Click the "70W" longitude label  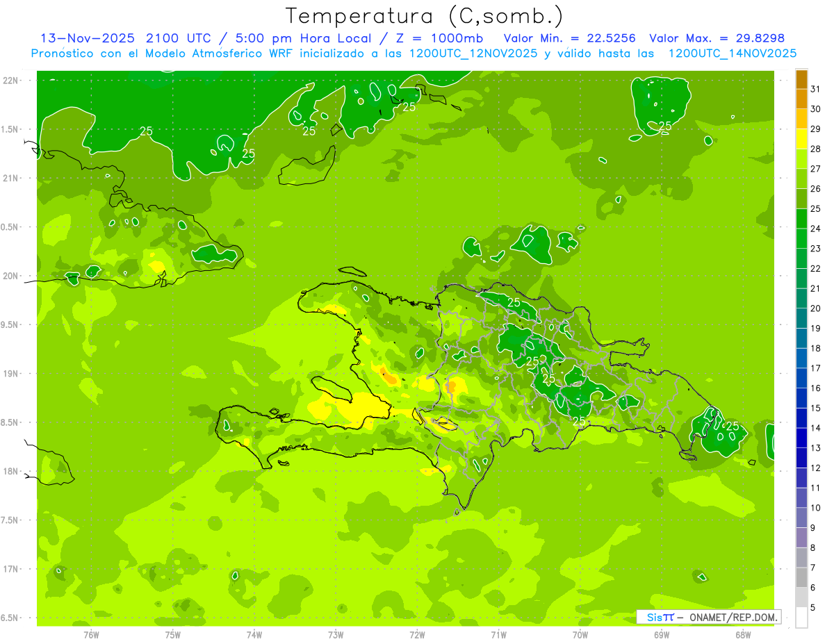(580, 635)
